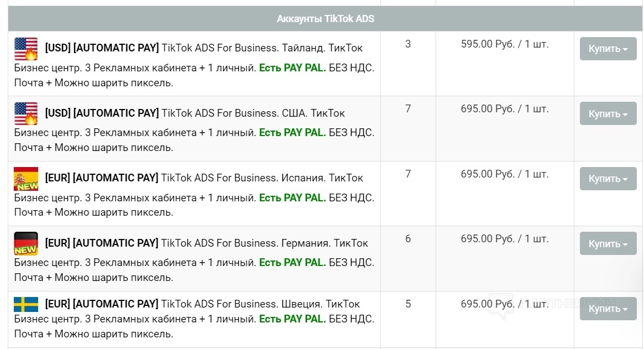Click the Germany flag NEW icon
Viewport: 644px width, 349px height.
tap(26, 243)
